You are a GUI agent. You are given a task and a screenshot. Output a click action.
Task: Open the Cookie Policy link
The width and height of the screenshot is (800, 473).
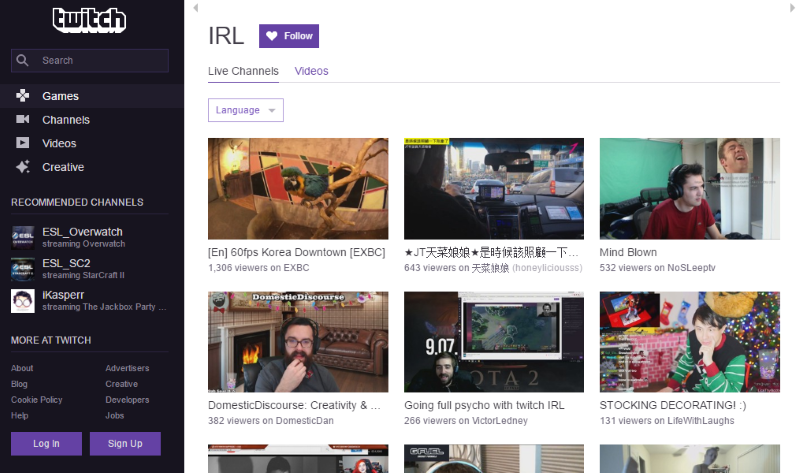(37, 400)
